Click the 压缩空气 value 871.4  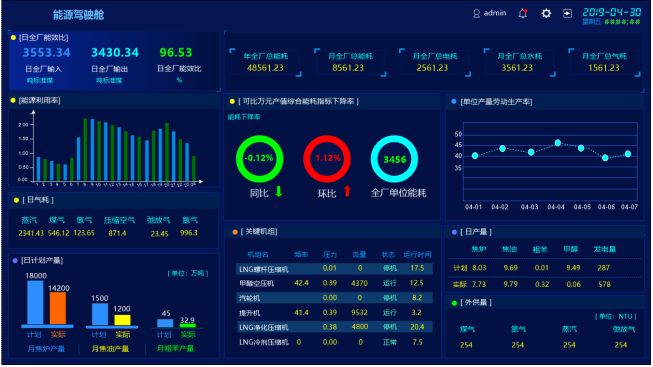pyautogui.click(x=117, y=233)
